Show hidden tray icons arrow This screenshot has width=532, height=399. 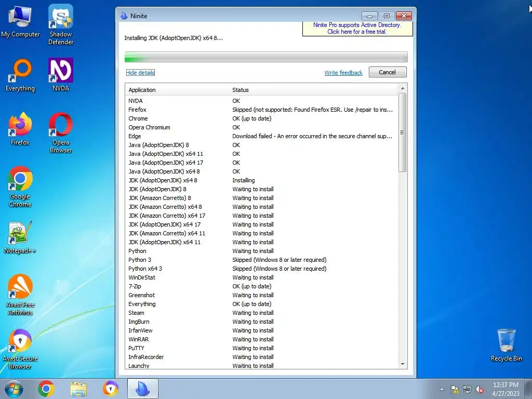(x=442, y=389)
